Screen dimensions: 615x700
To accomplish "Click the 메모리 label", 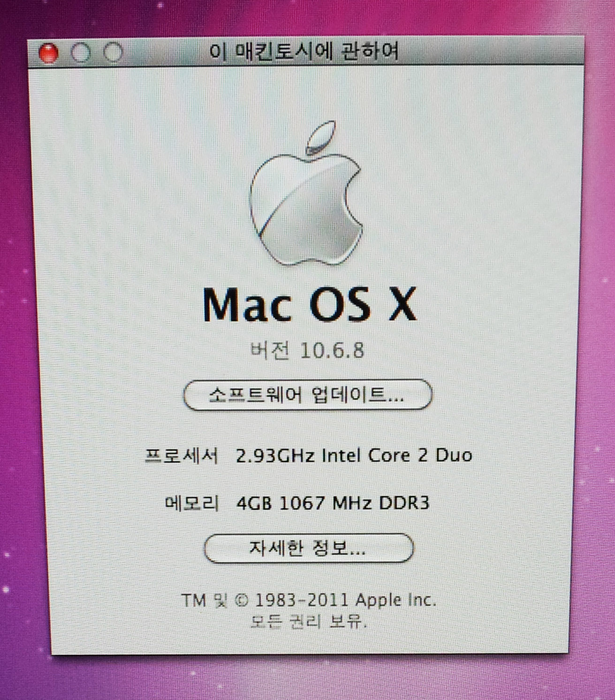I will click(x=192, y=503).
